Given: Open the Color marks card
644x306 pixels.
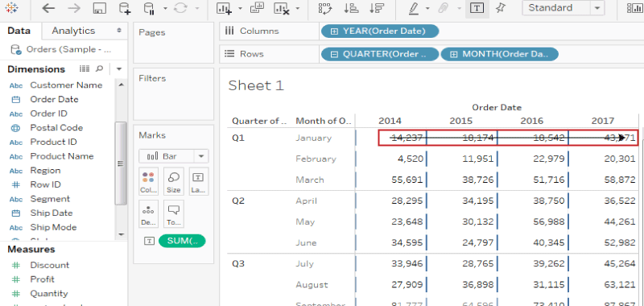Looking at the screenshot, I should (148, 181).
